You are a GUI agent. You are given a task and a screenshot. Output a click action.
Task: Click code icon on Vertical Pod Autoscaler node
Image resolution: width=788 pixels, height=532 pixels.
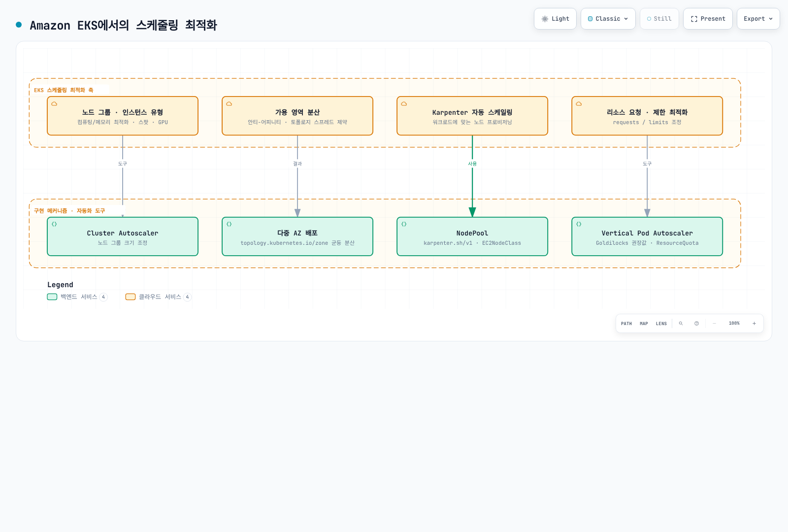(x=579, y=224)
